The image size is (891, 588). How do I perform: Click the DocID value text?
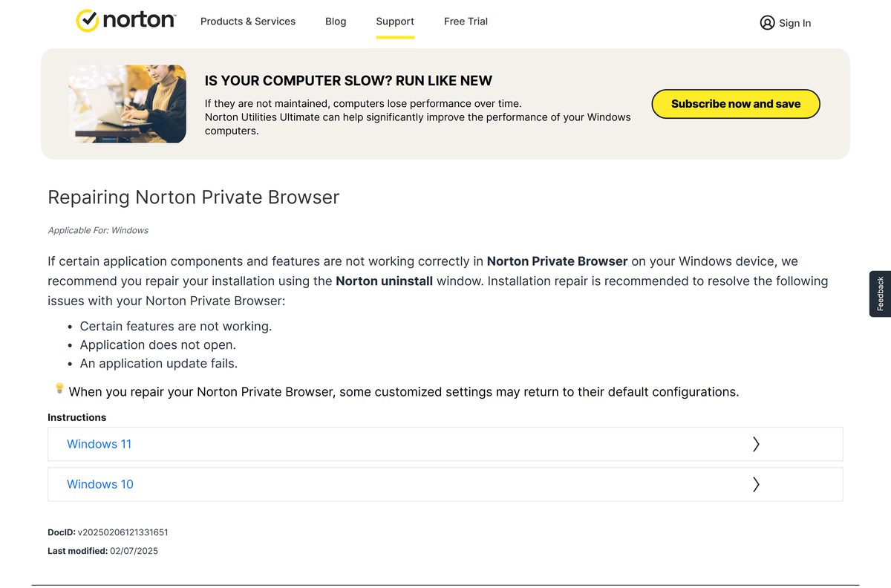[x=123, y=532]
